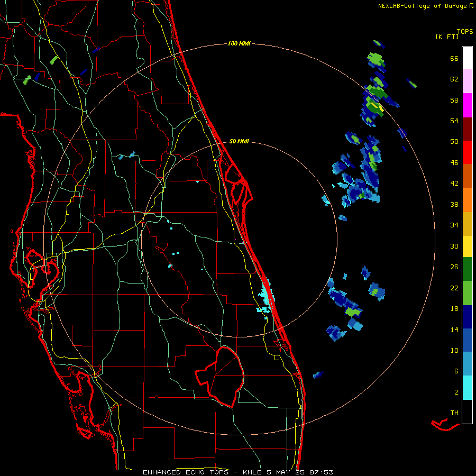
Task: Click the white top swatch in the legend
Action: (467, 58)
